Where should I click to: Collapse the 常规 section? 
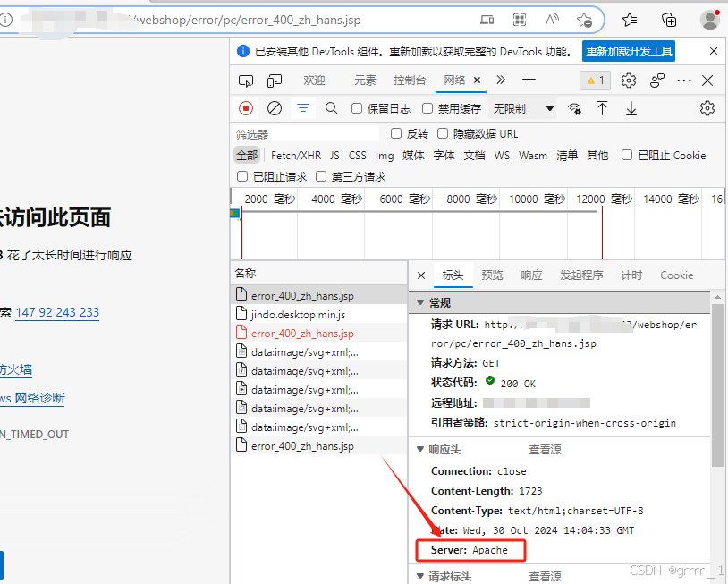420,302
